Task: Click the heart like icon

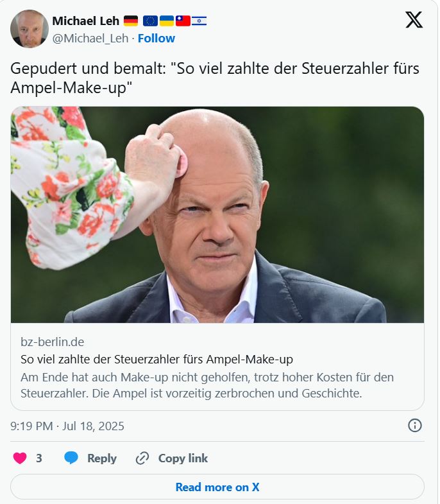Action: 20,458
